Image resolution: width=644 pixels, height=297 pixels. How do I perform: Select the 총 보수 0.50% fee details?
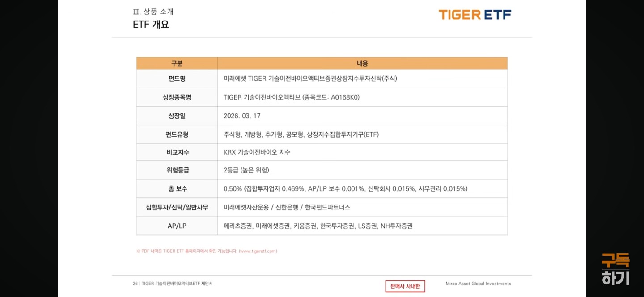tap(345, 189)
